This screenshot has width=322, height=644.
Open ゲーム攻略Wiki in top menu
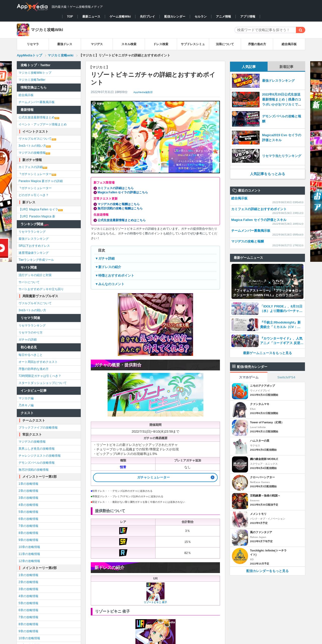[120, 17]
